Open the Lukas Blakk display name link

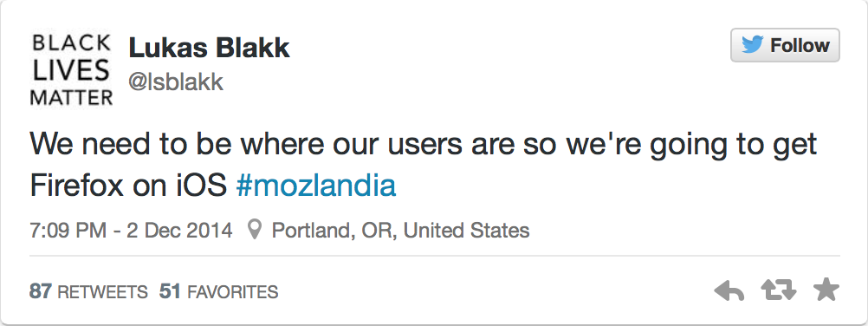click(210, 49)
